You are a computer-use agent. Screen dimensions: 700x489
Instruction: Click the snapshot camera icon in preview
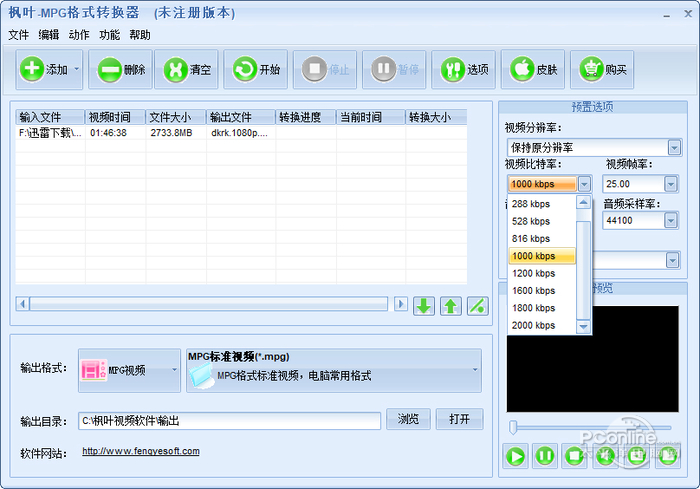tap(637, 456)
